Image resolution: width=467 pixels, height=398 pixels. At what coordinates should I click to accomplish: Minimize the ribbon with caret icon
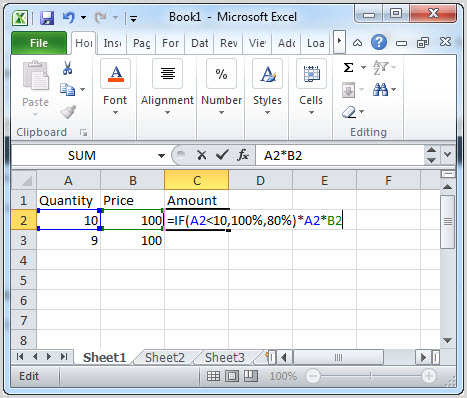(x=357, y=43)
